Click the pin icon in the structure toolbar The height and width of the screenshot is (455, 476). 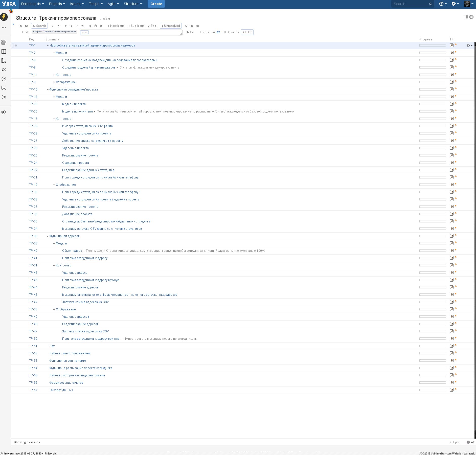21,26
